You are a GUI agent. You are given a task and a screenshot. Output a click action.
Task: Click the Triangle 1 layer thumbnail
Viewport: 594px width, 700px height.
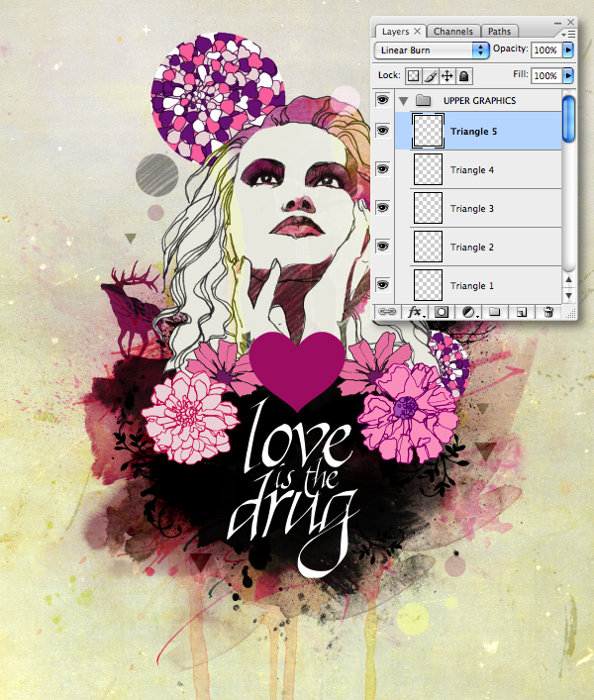click(x=428, y=285)
